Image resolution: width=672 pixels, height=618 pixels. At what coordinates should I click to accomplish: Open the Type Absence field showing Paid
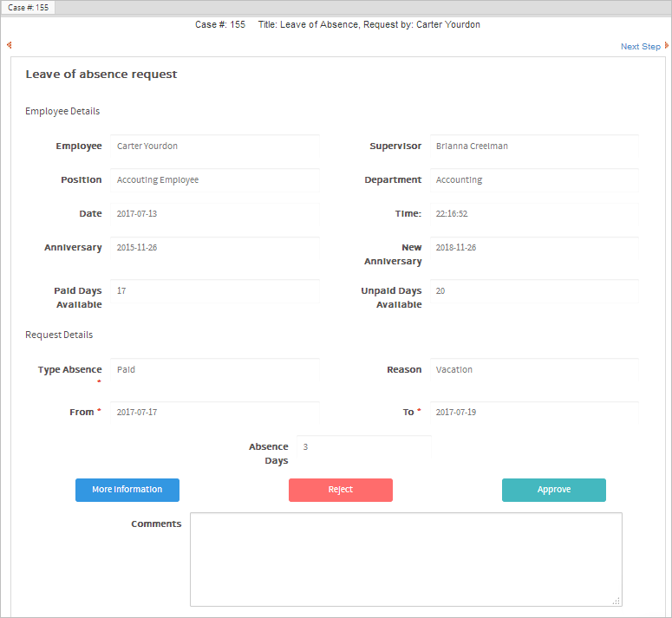(214, 370)
